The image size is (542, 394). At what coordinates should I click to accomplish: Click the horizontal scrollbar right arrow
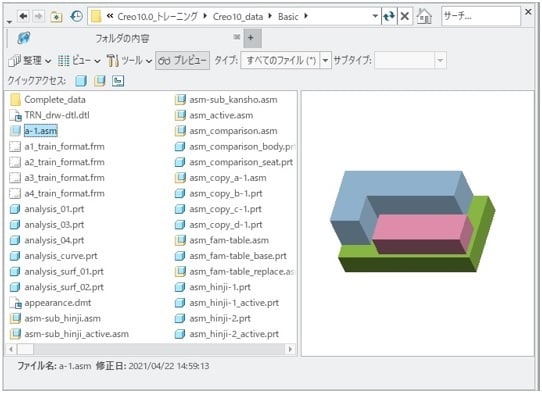pyautogui.click(x=290, y=349)
